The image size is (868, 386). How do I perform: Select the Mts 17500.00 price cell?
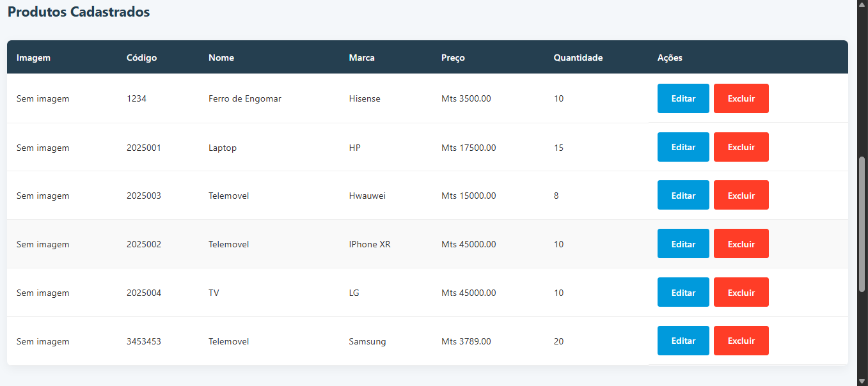pyautogui.click(x=468, y=148)
